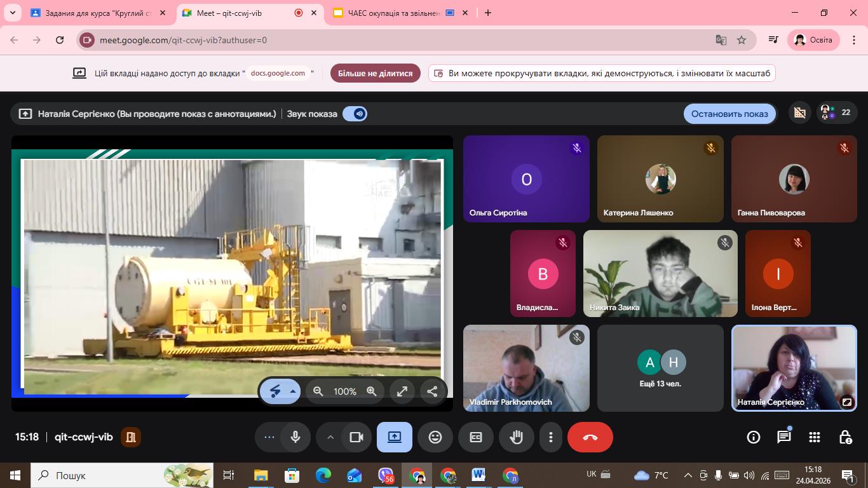Open the emoji reactions panel
The height and width of the screenshot is (488, 868).
[x=435, y=437]
